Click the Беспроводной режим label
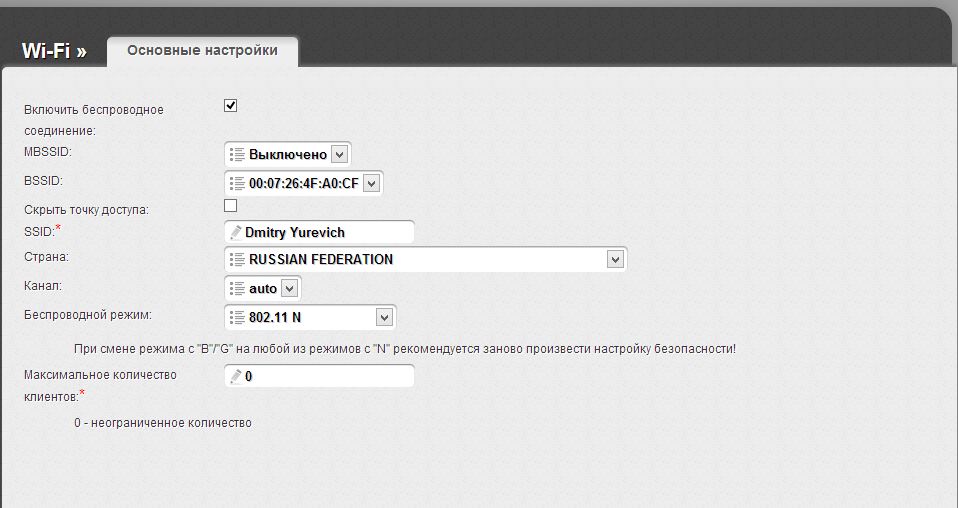The height and width of the screenshot is (508, 958). (x=87, y=315)
